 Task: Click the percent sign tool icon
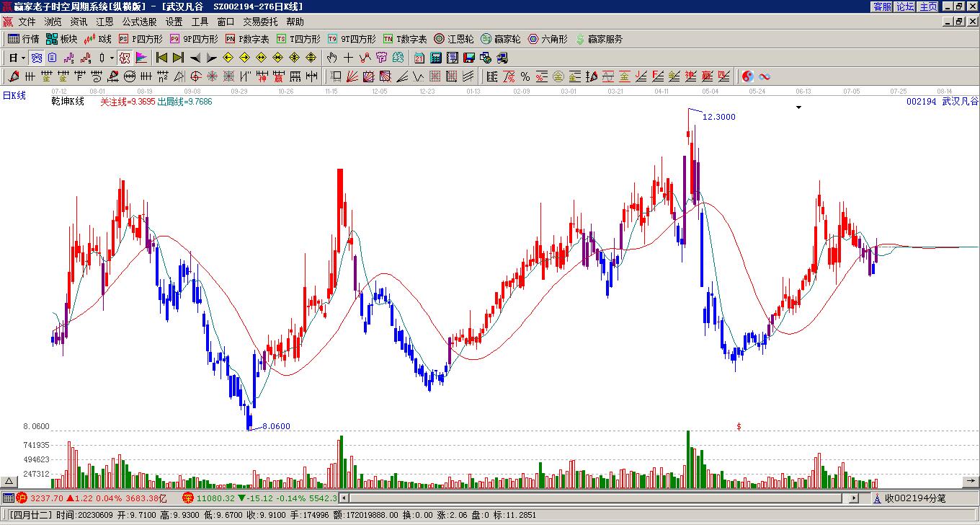525,76
